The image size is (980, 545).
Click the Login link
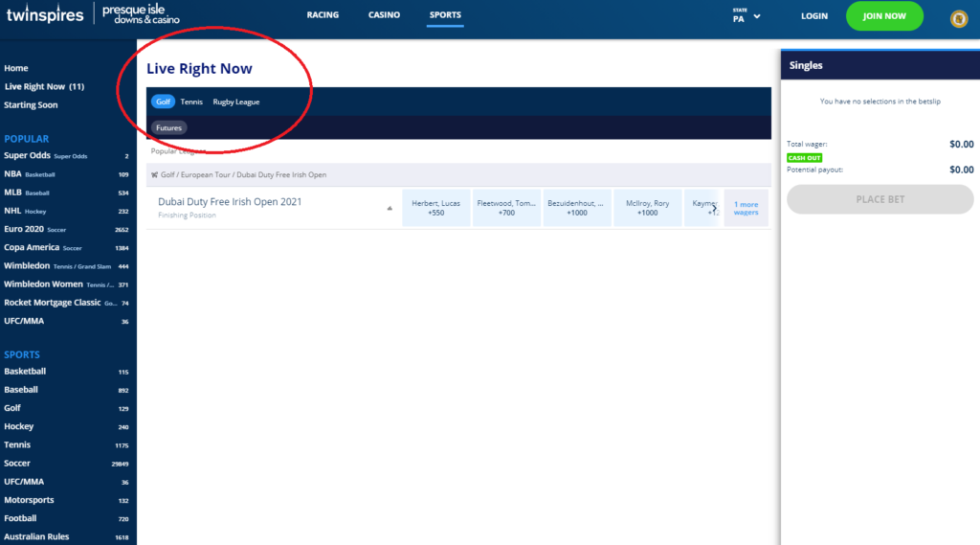click(x=813, y=16)
